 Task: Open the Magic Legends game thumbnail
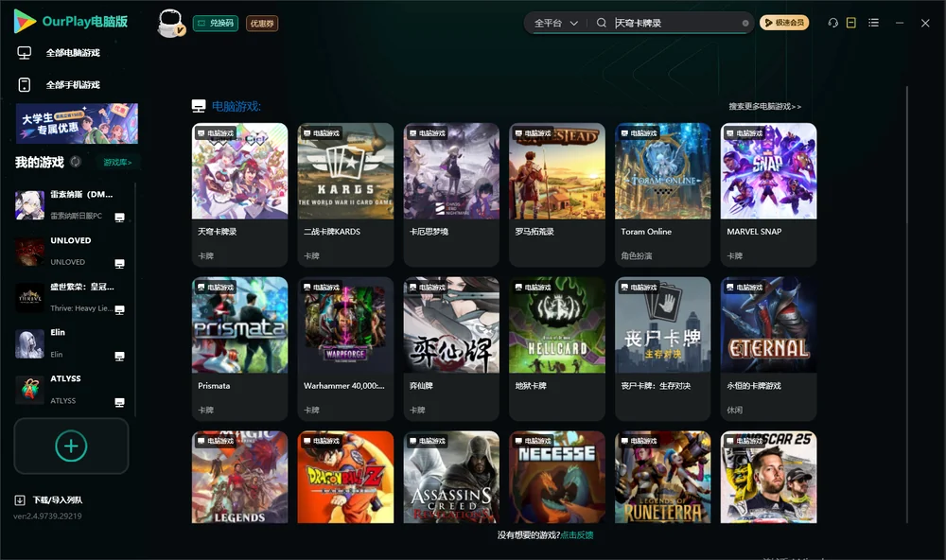click(x=239, y=477)
